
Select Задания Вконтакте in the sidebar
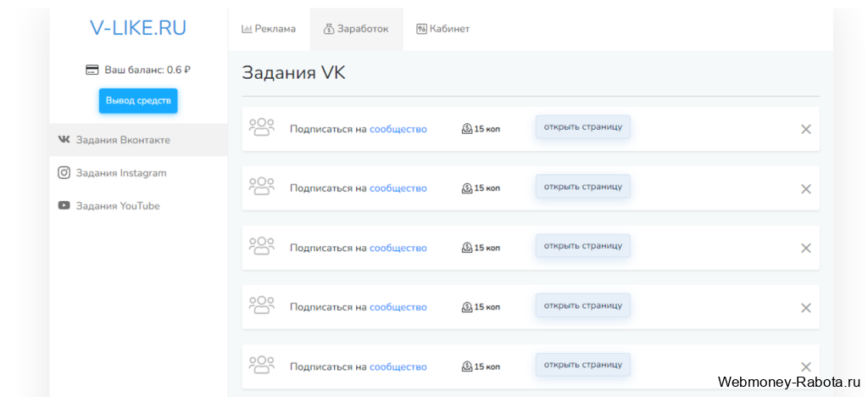tap(138, 140)
